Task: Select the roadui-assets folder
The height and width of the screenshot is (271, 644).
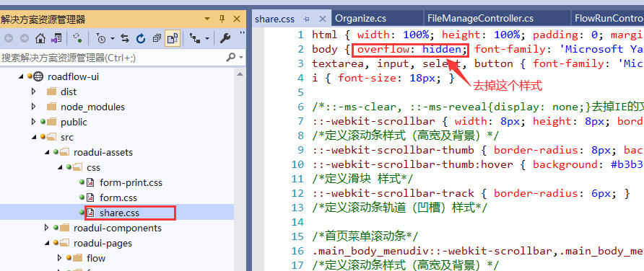Action: (x=103, y=153)
